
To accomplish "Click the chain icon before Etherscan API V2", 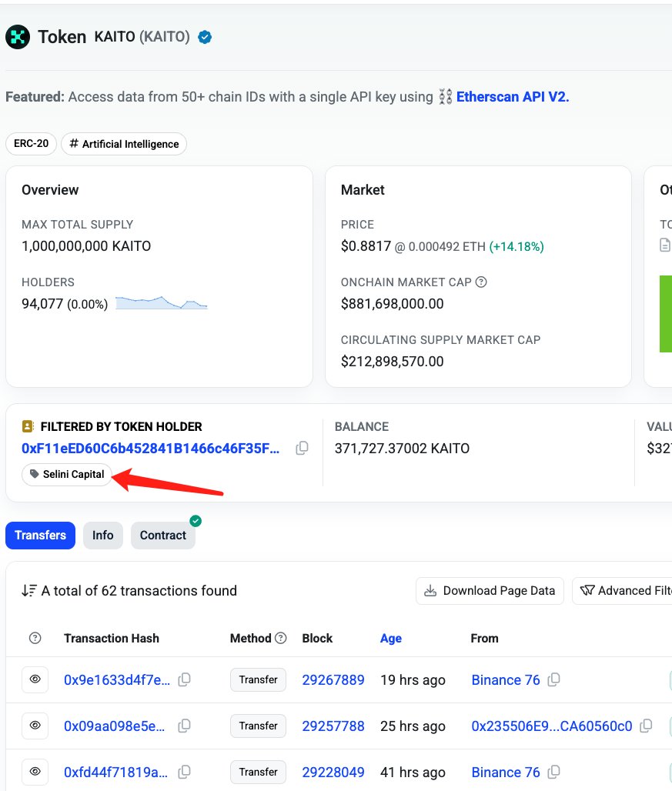I will pyautogui.click(x=445, y=96).
